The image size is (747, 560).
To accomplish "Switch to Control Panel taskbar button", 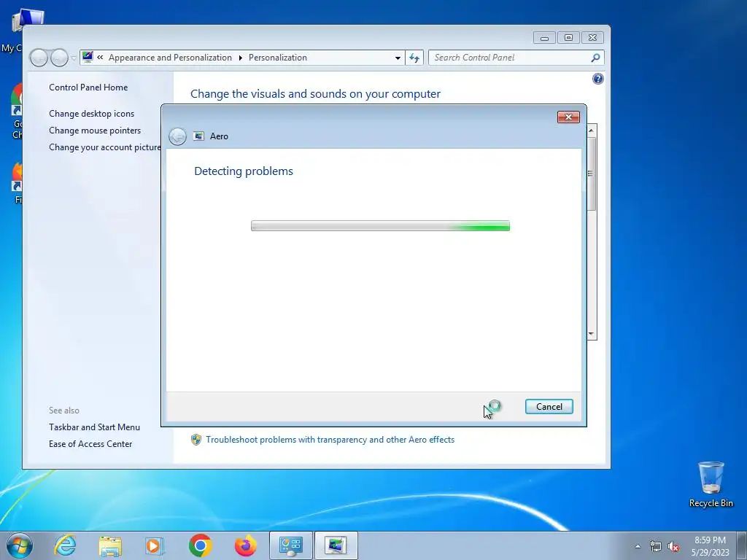I will tap(290, 545).
